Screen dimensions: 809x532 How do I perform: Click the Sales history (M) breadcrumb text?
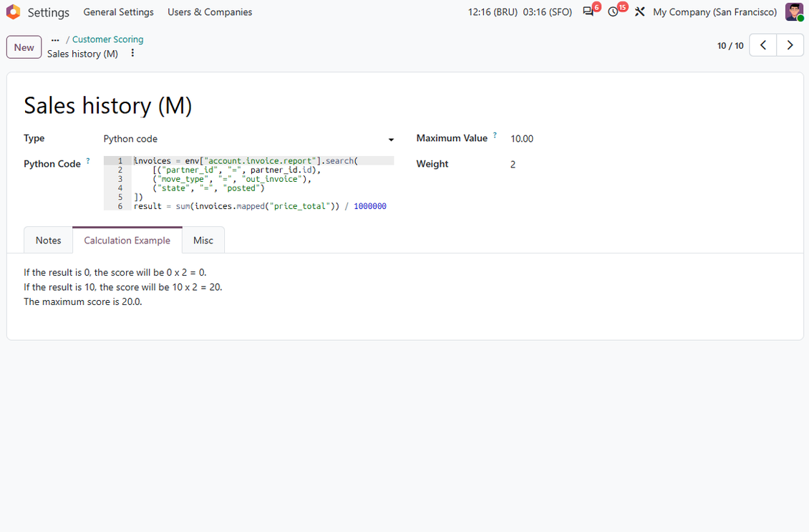[x=82, y=54]
